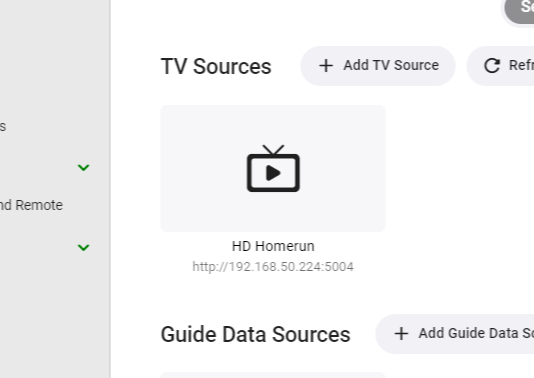Click the circular refresh arrow icon
Viewport: 534px width, 378px height.
[492, 66]
